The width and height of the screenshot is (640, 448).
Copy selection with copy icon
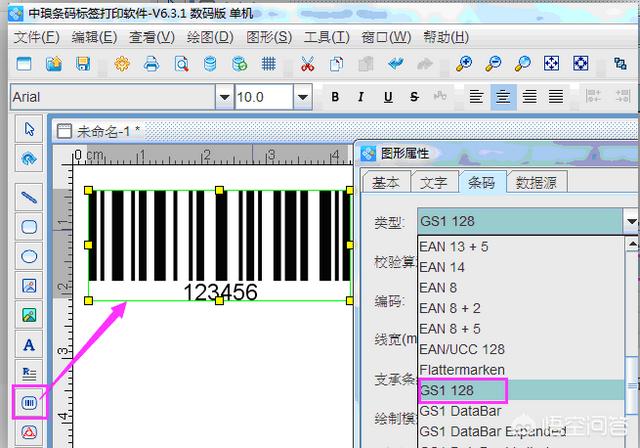pyautogui.click(x=336, y=64)
